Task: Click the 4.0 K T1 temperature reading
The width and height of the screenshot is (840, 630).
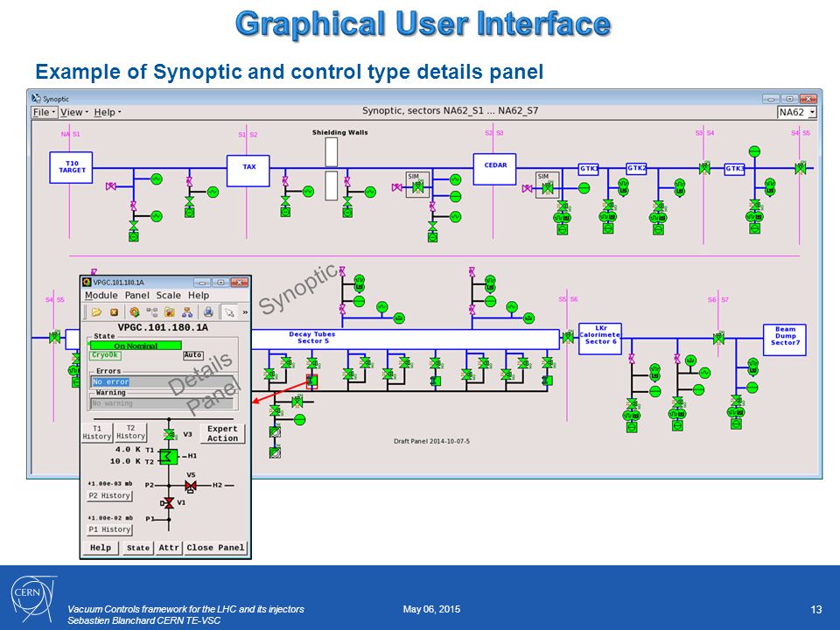Action: point(128,450)
